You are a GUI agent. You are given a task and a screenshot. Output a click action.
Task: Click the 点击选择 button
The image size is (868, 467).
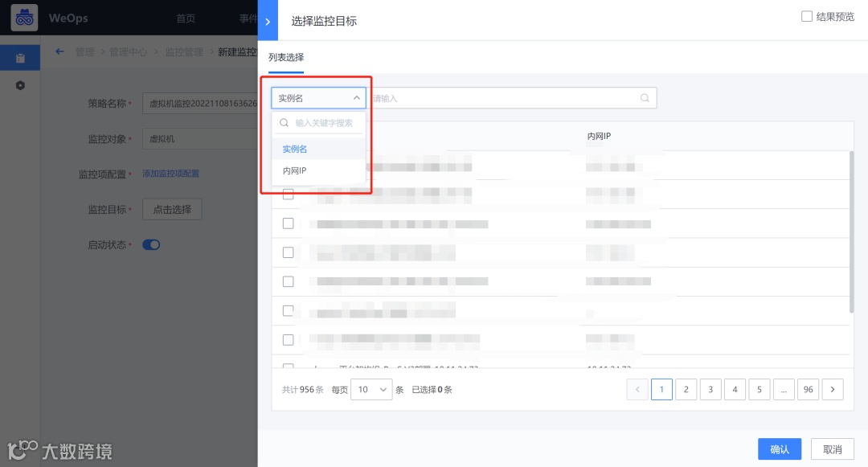[x=172, y=209]
